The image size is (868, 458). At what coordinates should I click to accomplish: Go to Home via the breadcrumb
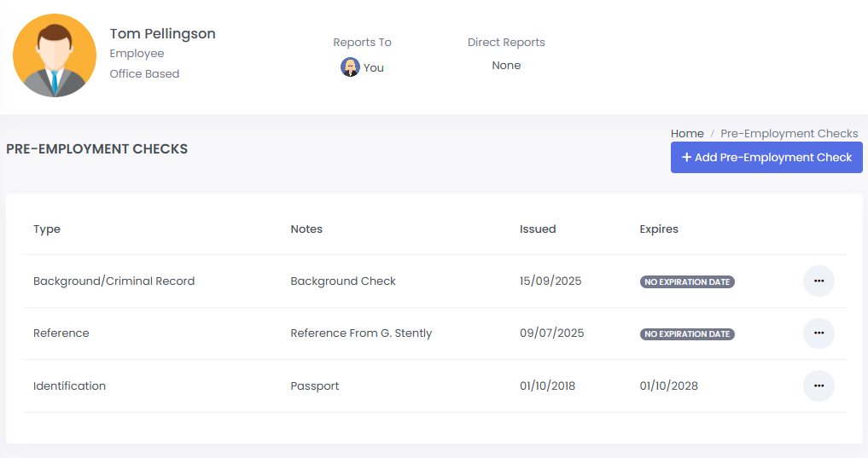click(687, 134)
